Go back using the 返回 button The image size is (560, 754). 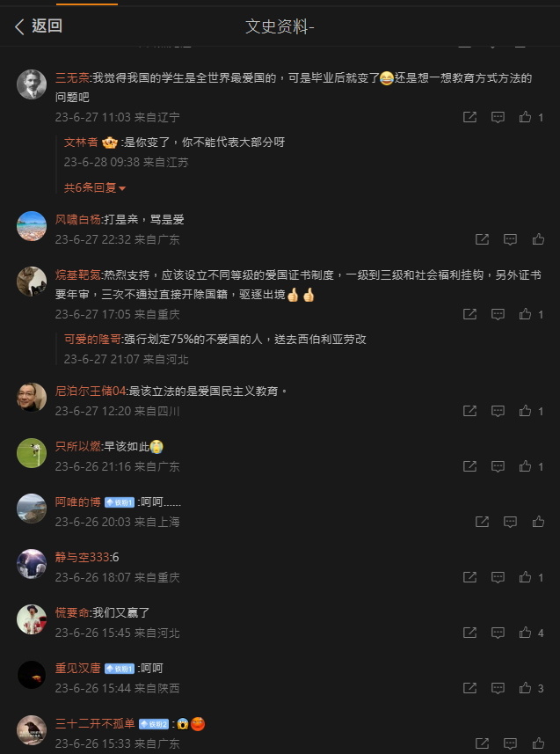[x=39, y=26]
